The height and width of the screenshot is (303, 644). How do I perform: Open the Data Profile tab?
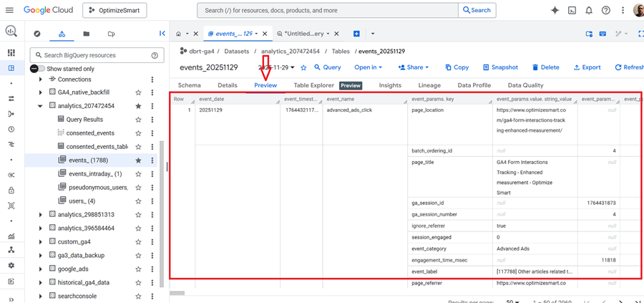pyautogui.click(x=474, y=85)
